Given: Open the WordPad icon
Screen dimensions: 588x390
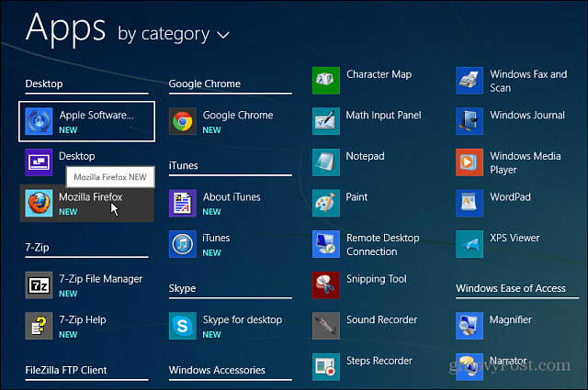Looking at the screenshot, I should [x=469, y=203].
